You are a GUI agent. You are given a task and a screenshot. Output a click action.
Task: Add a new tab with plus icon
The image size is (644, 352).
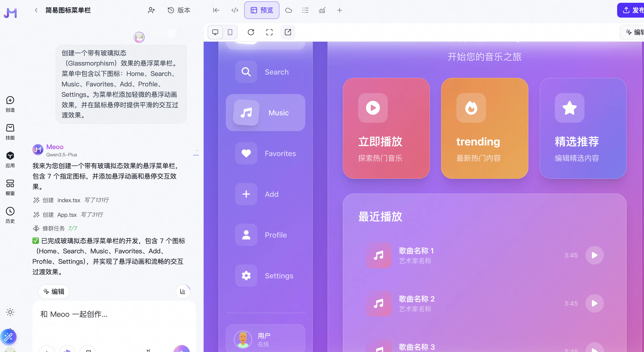click(339, 10)
